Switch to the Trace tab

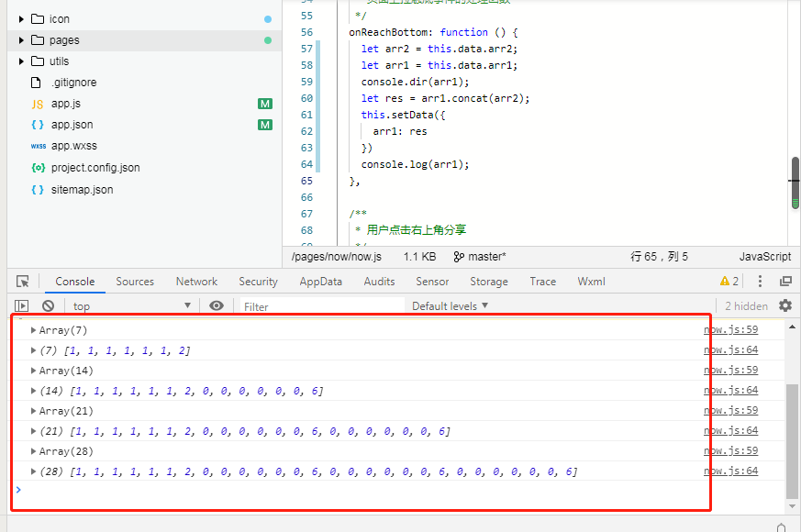[x=542, y=282]
